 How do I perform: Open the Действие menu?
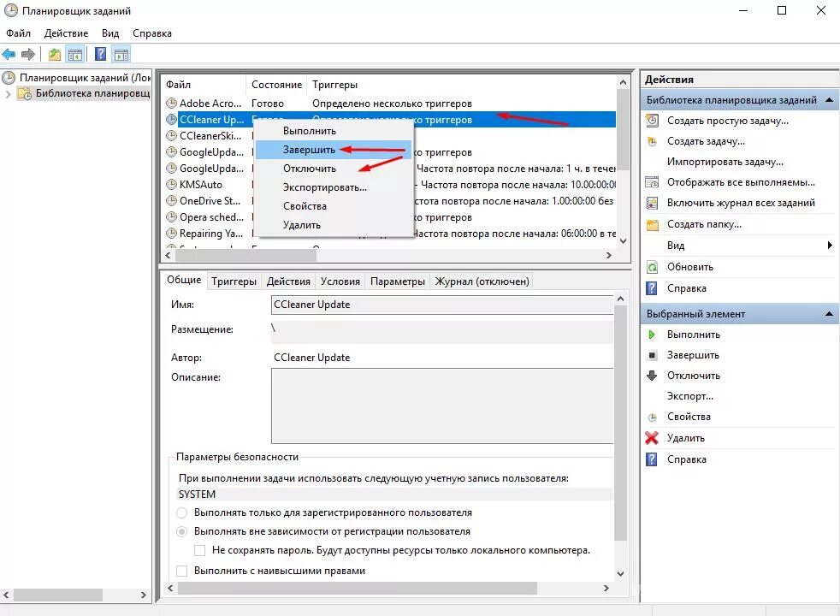pos(66,33)
